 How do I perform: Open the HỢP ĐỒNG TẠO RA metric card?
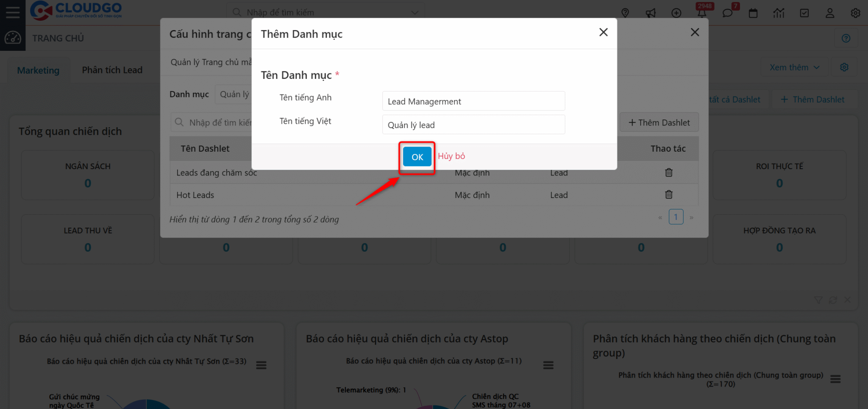pyautogui.click(x=779, y=239)
